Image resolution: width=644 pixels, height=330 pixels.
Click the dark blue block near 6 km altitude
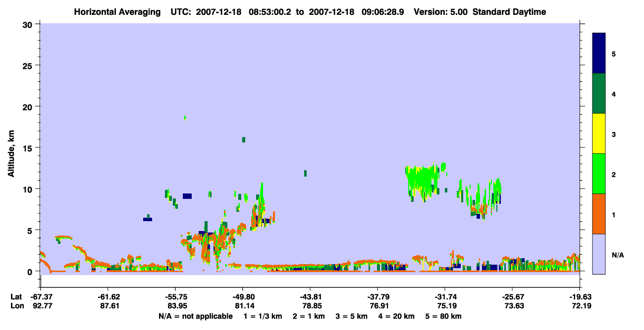[x=148, y=219]
